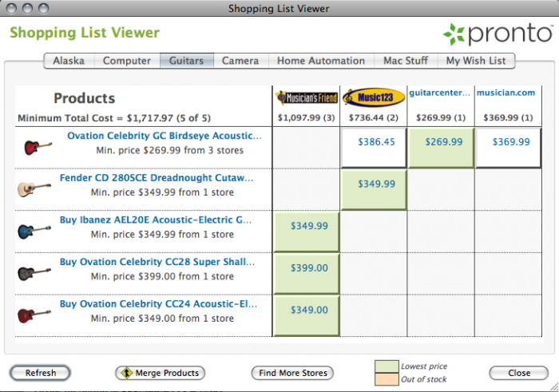
Task: Click the window resize grip corner
Action: point(553,386)
